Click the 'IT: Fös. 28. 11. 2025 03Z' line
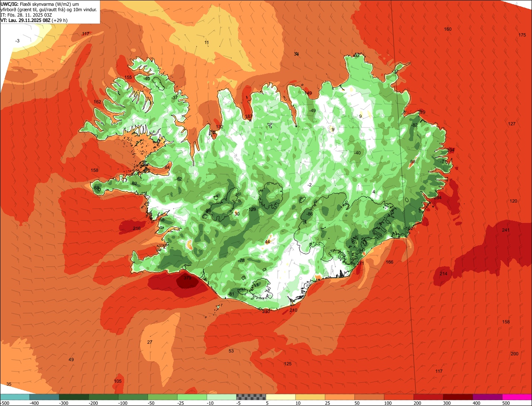 point(26,15)
